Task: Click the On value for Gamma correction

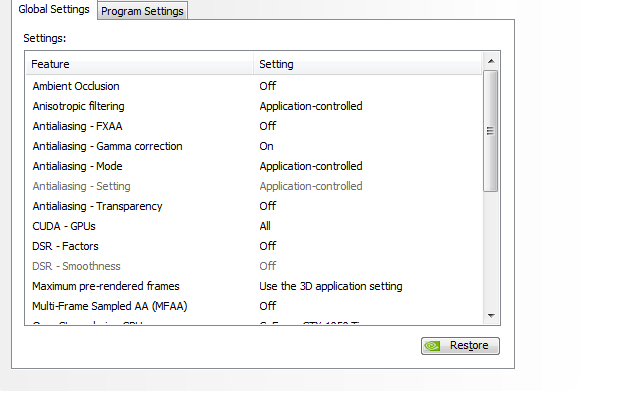Action: coord(266,146)
